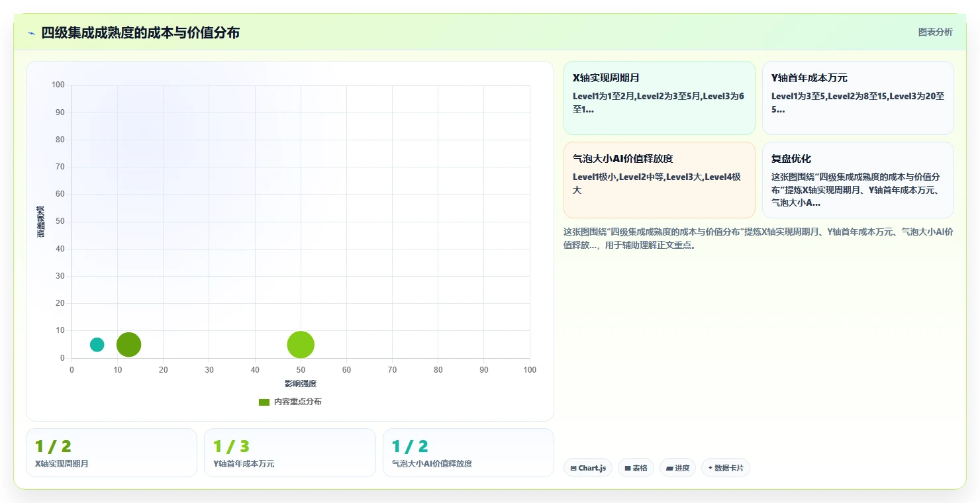The width and height of the screenshot is (980, 503).
Task: Click the Chart.js tag
Action: [588, 468]
